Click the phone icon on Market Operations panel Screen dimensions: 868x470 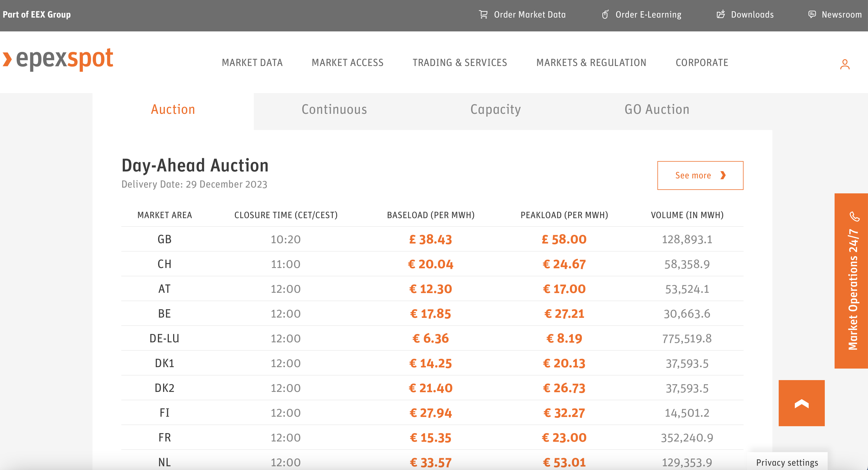[854, 216]
